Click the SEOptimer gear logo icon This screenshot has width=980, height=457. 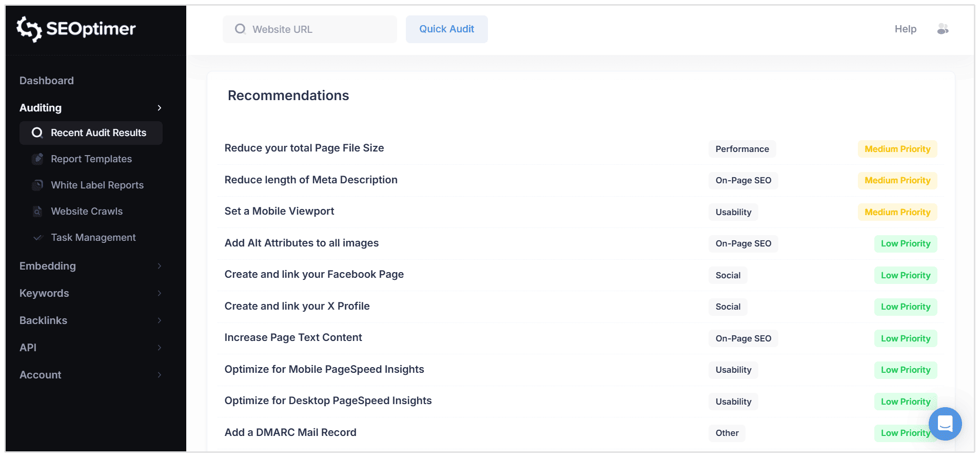pos(29,29)
